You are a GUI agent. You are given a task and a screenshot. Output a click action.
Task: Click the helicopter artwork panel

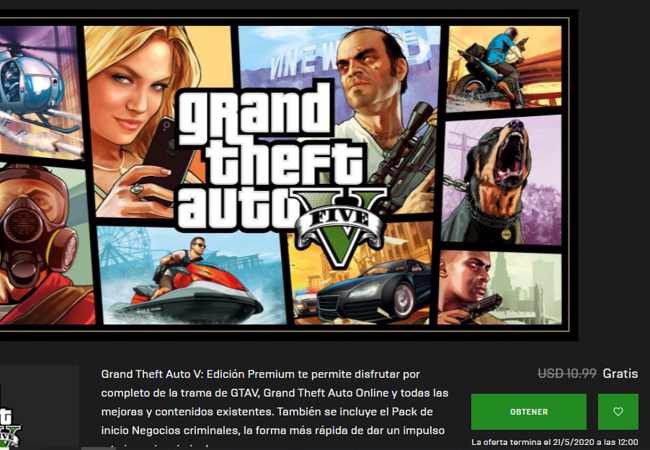coord(39,92)
